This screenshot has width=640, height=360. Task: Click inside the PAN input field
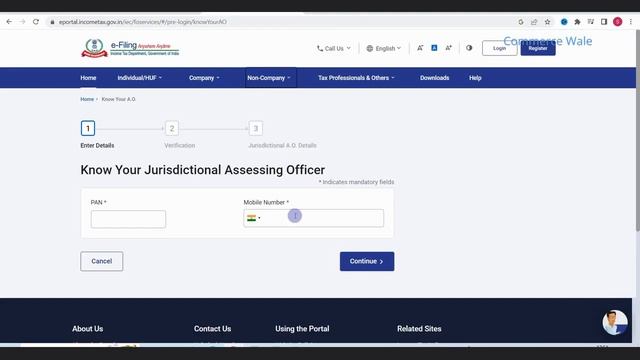coord(128,219)
